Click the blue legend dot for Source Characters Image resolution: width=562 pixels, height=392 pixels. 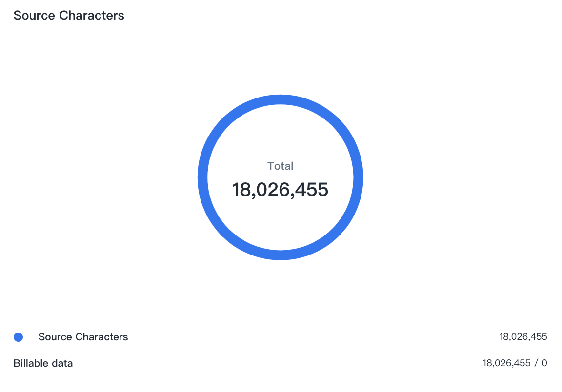[19, 337]
